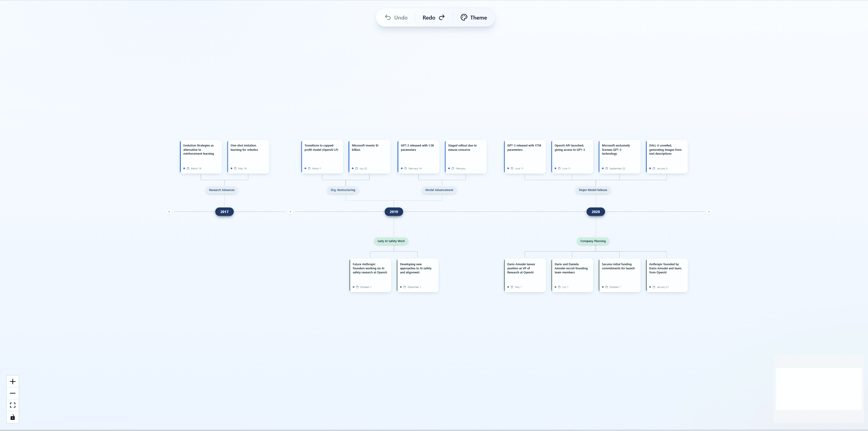Select the 2020 timeline marker
Image resolution: width=868 pixels, height=431 pixels.
click(595, 212)
